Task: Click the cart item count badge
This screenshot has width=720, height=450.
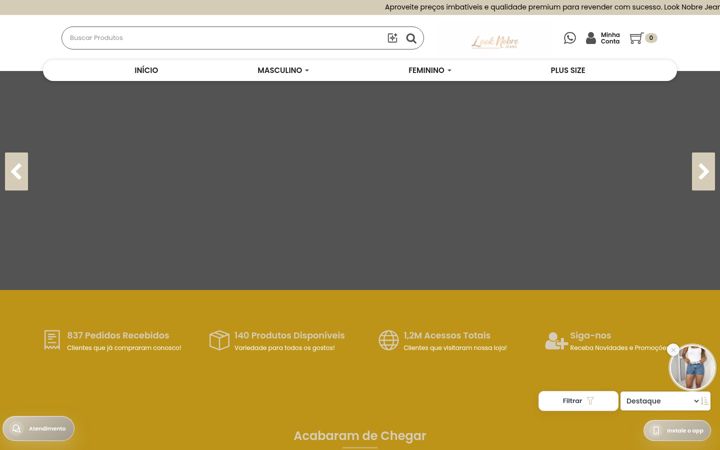Action: click(651, 38)
